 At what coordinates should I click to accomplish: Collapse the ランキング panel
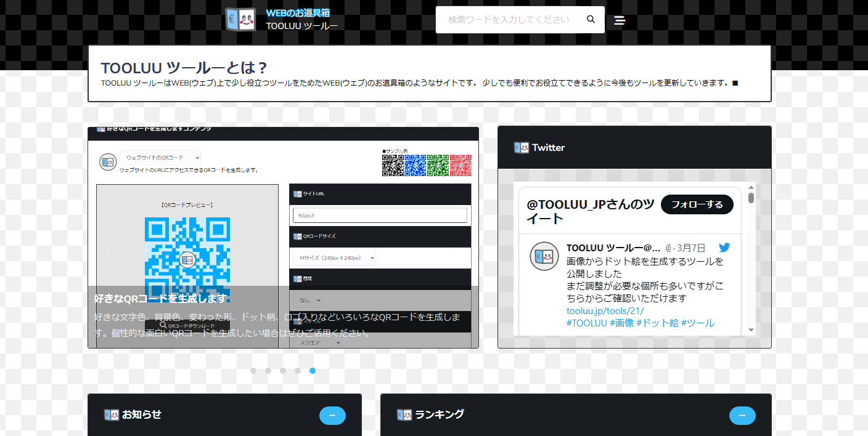click(742, 416)
